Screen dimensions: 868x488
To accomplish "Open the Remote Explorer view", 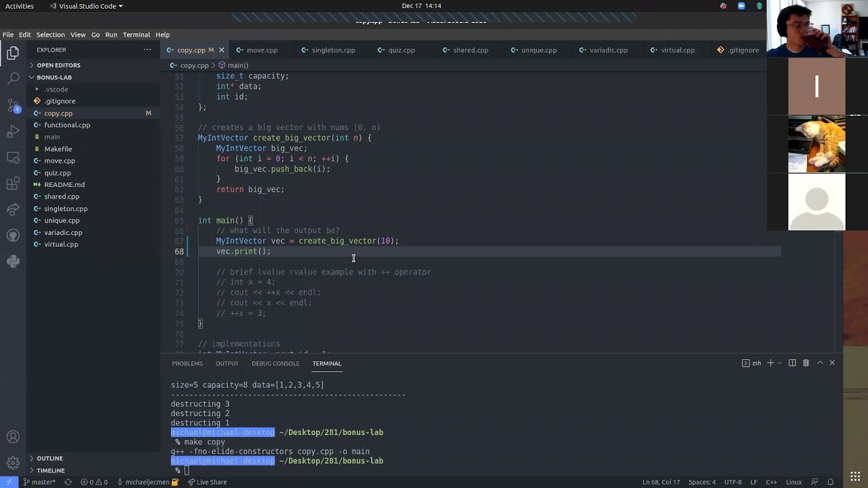I will (x=13, y=157).
